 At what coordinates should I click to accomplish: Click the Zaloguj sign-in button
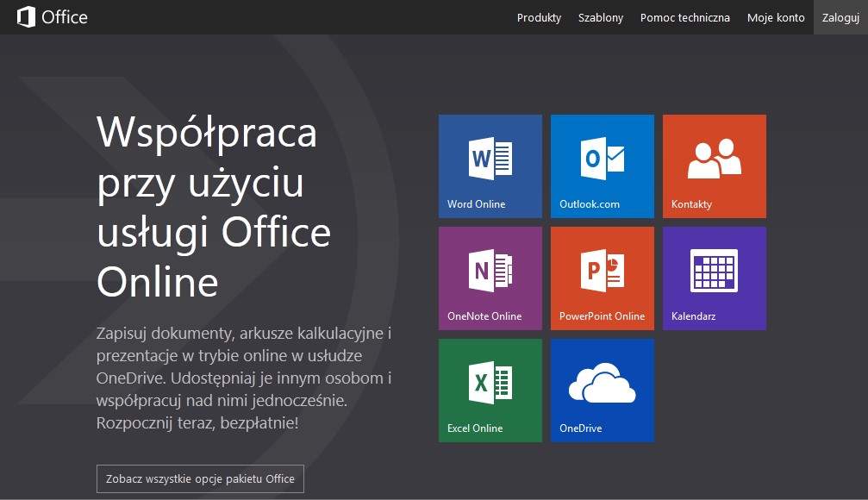[840, 18]
